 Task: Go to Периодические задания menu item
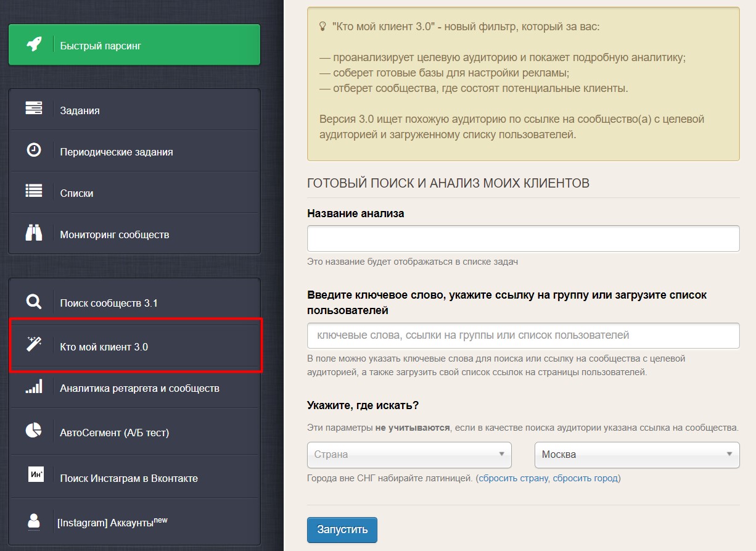116,152
